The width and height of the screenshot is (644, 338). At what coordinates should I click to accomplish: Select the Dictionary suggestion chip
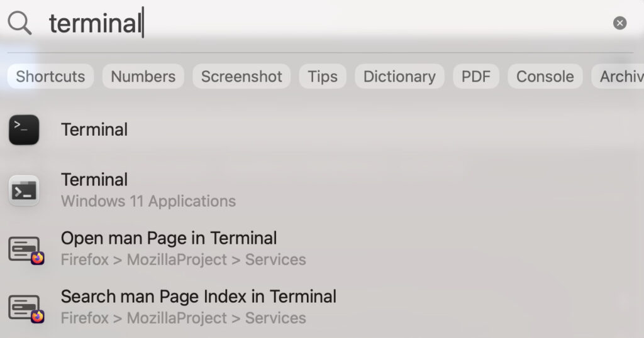[399, 77]
